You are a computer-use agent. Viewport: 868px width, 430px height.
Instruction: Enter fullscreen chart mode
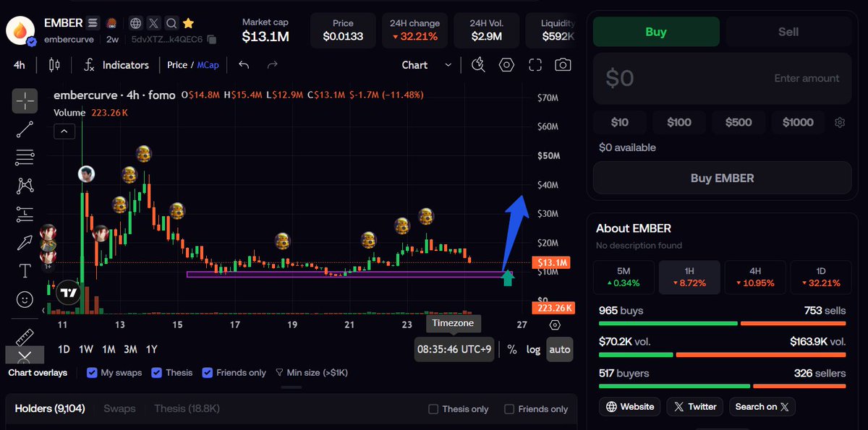(x=535, y=65)
